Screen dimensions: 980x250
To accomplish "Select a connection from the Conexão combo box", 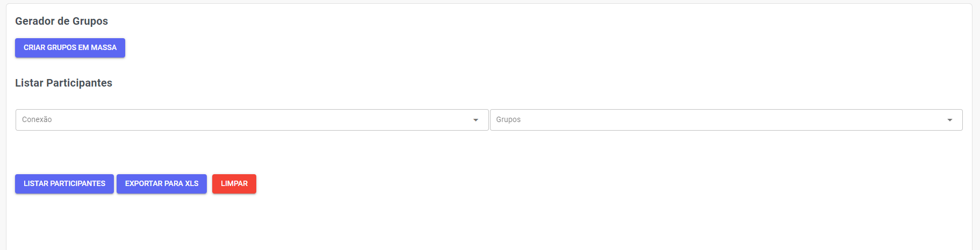I will coord(251,120).
